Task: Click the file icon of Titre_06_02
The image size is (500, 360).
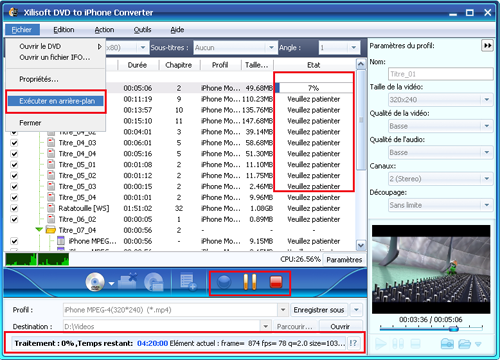Action: 51,219
